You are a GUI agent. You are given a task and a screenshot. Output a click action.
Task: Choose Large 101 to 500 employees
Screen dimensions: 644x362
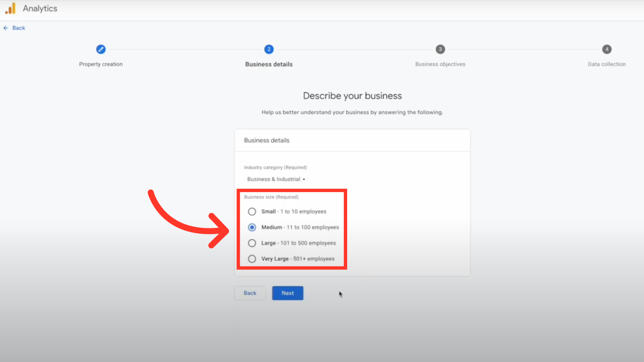point(252,243)
